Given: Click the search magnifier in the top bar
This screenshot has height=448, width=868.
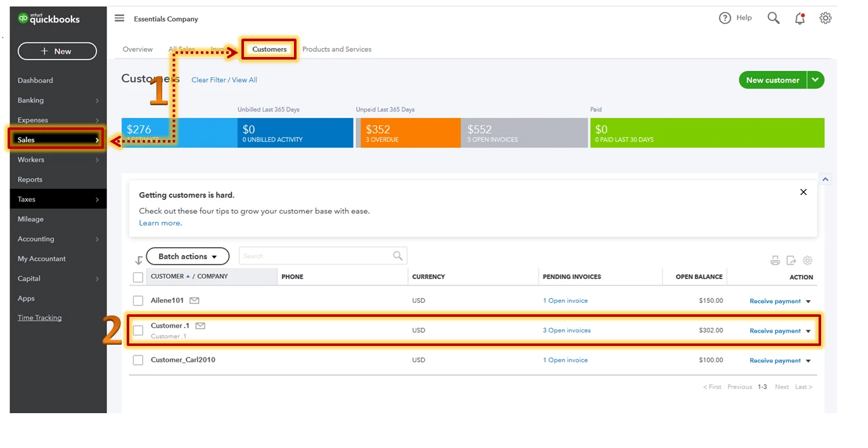Looking at the screenshot, I should [x=774, y=18].
